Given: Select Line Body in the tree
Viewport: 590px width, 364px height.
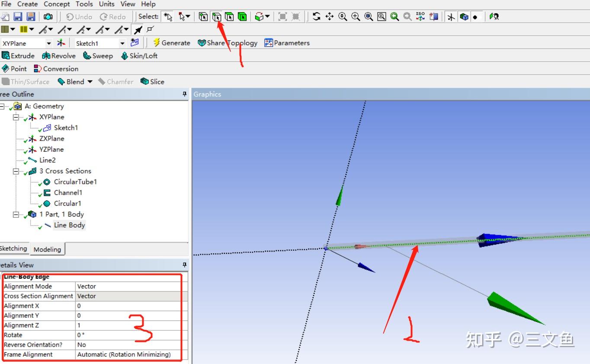Looking at the screenshot, I should pyautogui.click(x=69, y=225).
